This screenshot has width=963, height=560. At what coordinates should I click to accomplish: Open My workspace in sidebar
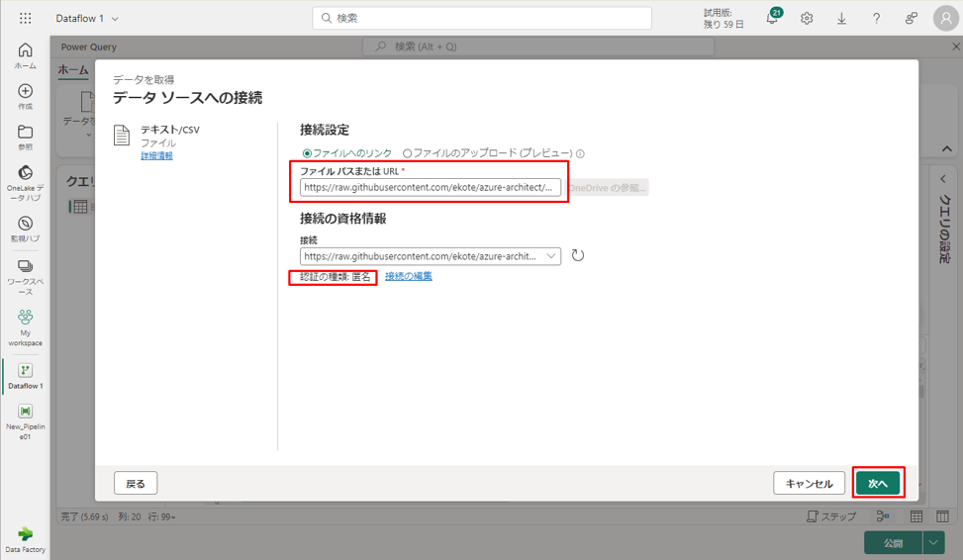pos(25,327)
